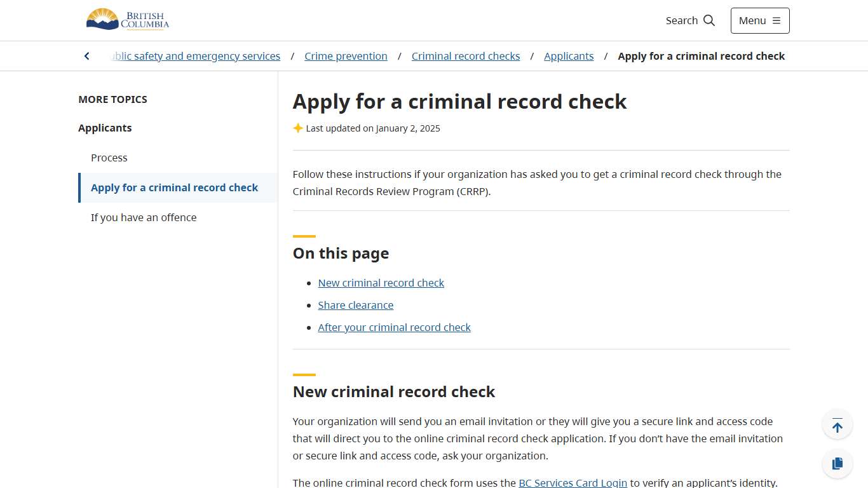
Task: Navigate to Crime prevention breadcrumb
Action: pos(346,56)
